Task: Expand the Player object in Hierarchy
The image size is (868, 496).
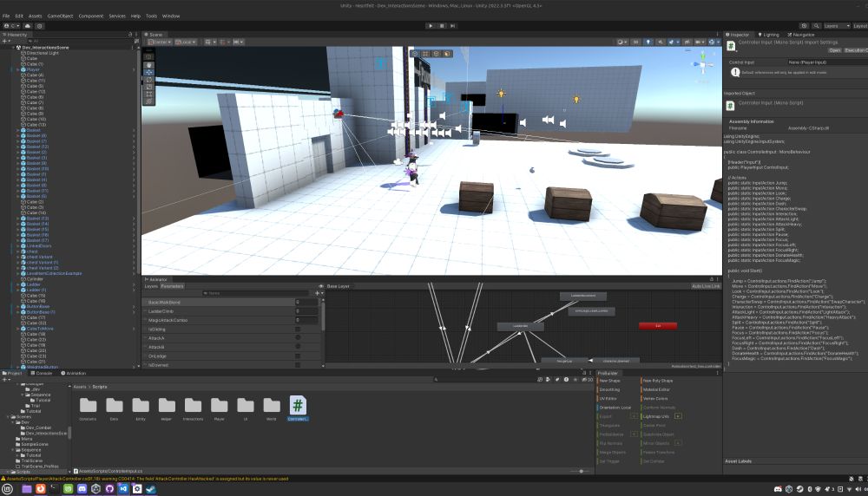Action: coord(17,69)
